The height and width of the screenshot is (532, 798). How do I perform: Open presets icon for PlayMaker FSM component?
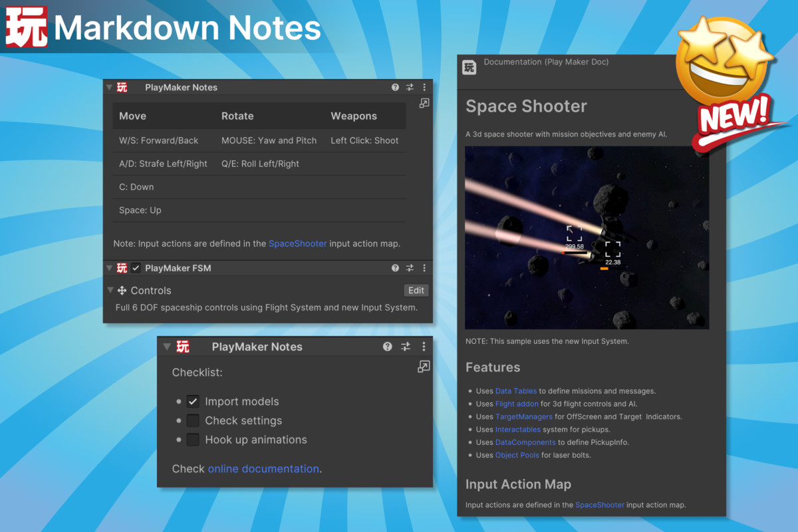410,268
